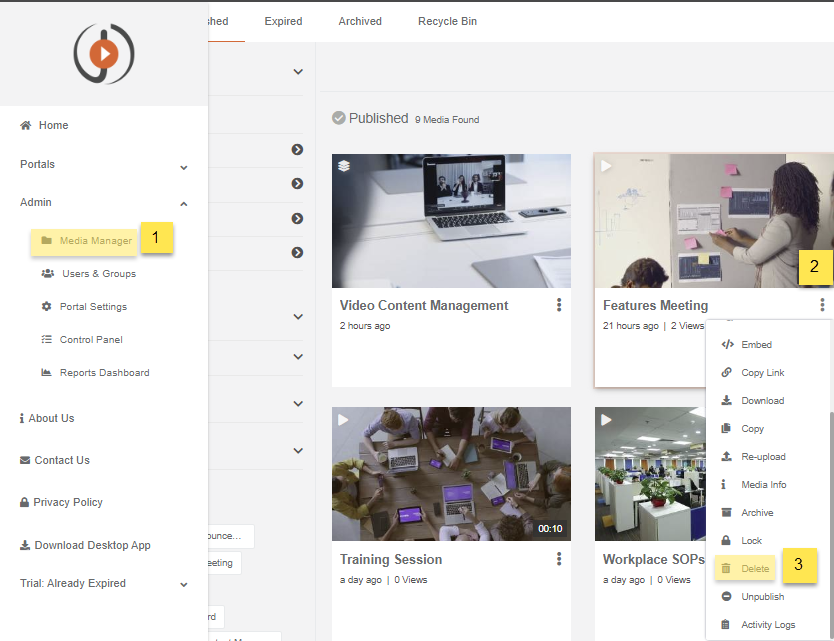The image size is (834, 641).
Task: Click Activity Logs in the context menu
Action: [x=768, y=625]
